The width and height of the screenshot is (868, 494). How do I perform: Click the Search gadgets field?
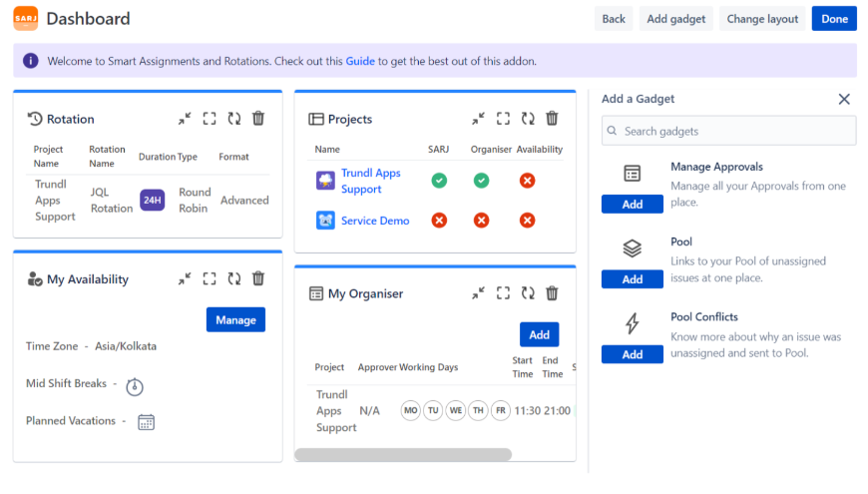[x=729, y=131]
